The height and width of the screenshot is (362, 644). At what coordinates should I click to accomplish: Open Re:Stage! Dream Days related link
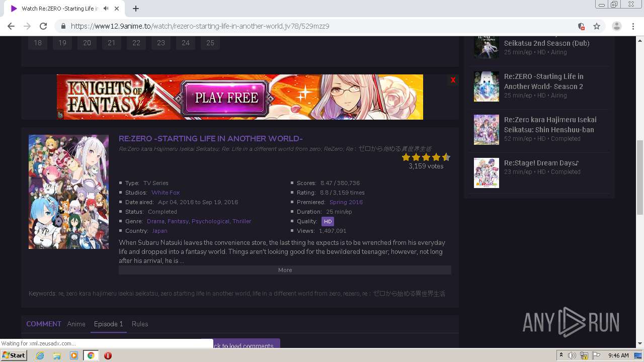(x=541, y=163)
